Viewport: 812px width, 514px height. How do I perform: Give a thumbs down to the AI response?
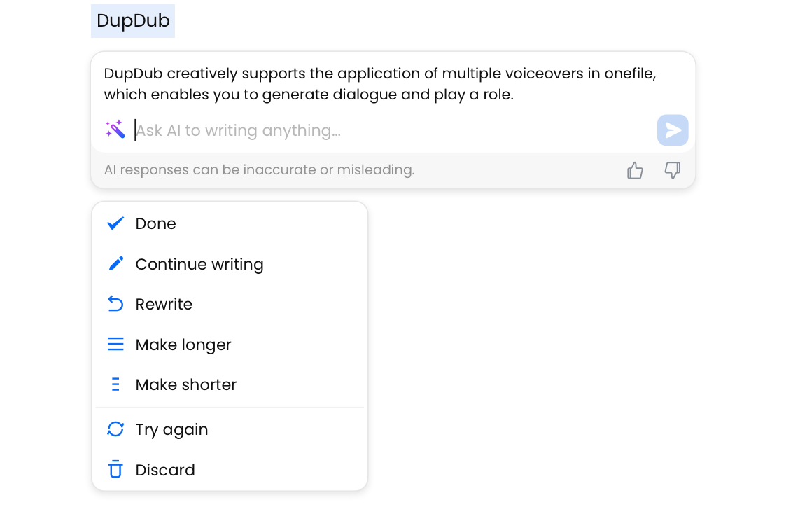coord(672,170)
